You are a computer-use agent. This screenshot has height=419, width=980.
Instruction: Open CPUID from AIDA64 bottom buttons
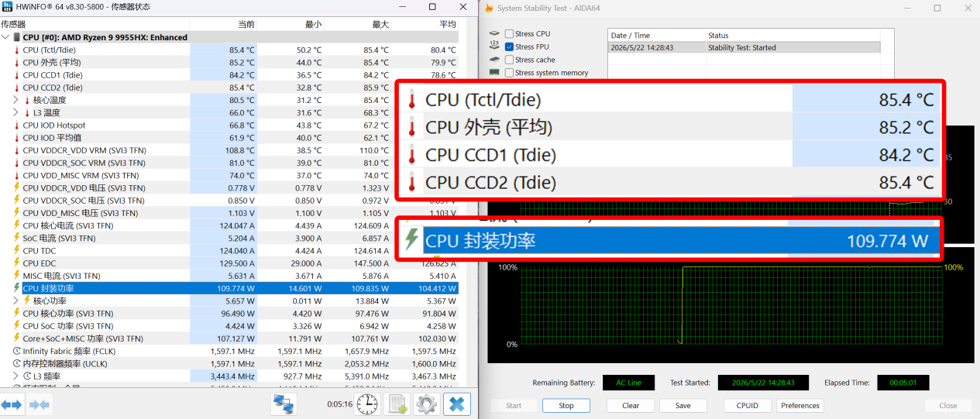point(748,405)
